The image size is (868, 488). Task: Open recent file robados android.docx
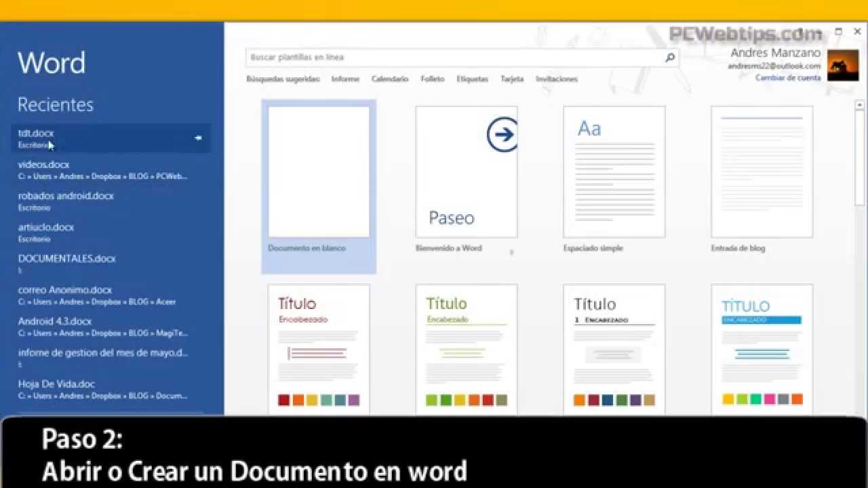click(x=111, y=201)
